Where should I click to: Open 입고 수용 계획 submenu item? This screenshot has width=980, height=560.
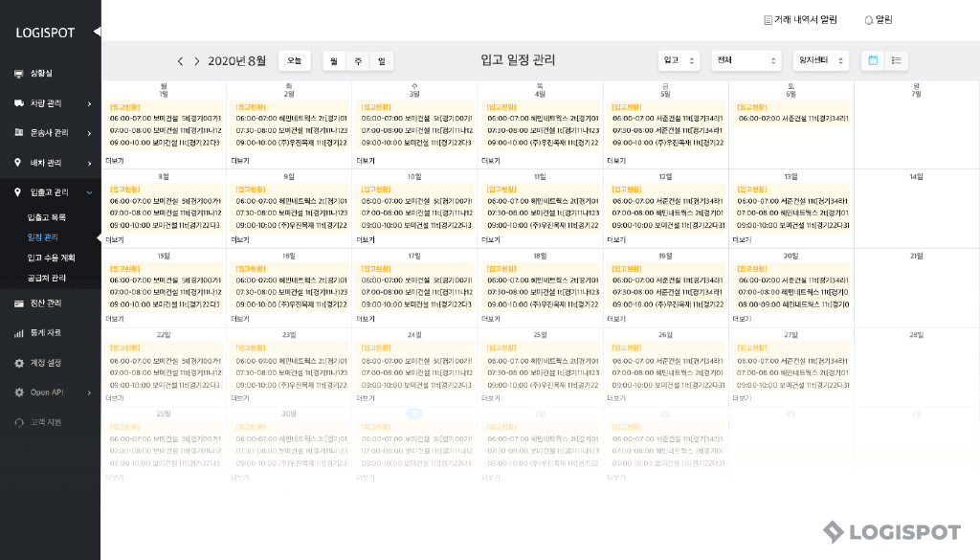click(x=51, y=258)
